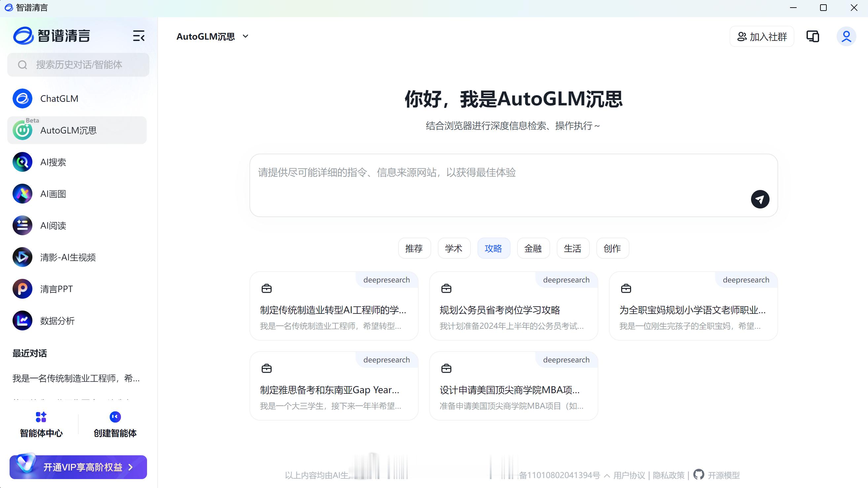Open ChatGLM from the sidebar

click(77, 98)
